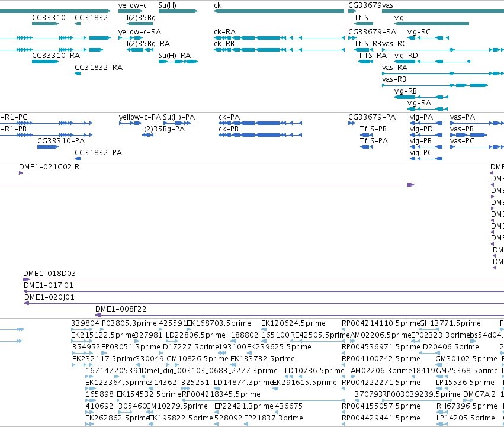Select the vig-PA protein label
This screenshot has width=504, height=427.
tap(422, 117)
